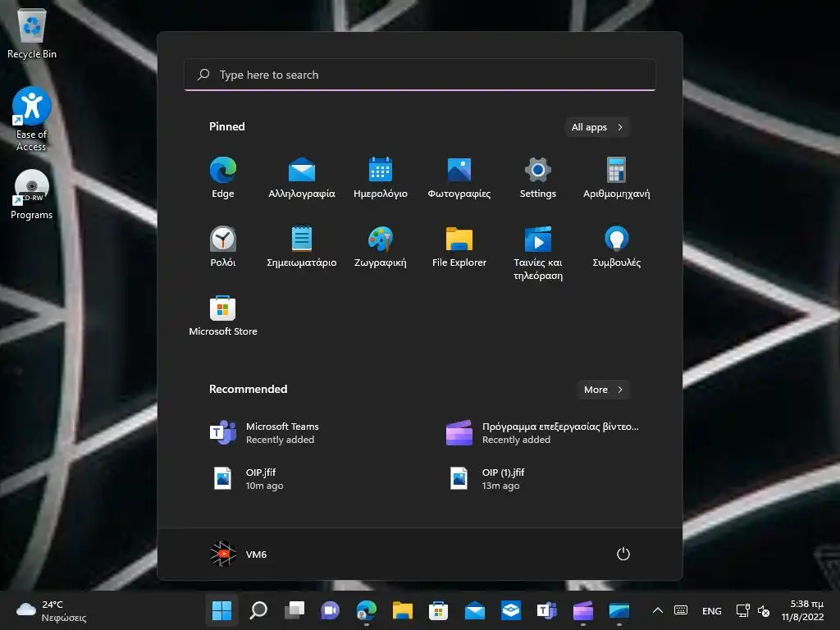Open the Αλληλογραφία mail app
The image size is (840, 630).
[x=302, y=178]
